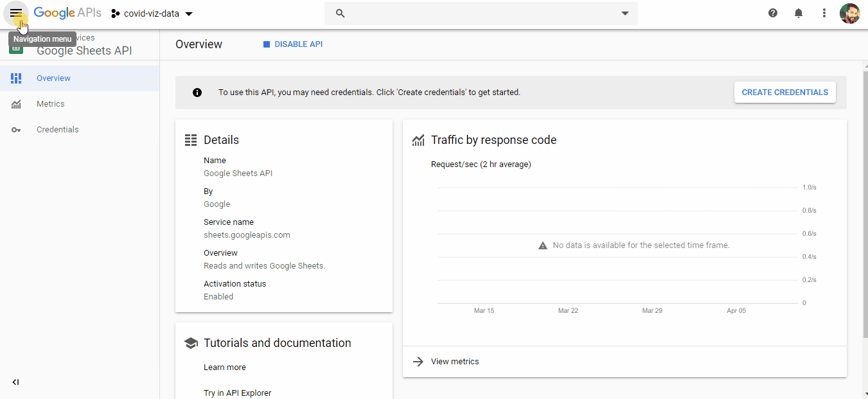
Task: Open the hamburger navigation menu
Action: (x=15, y=13)
